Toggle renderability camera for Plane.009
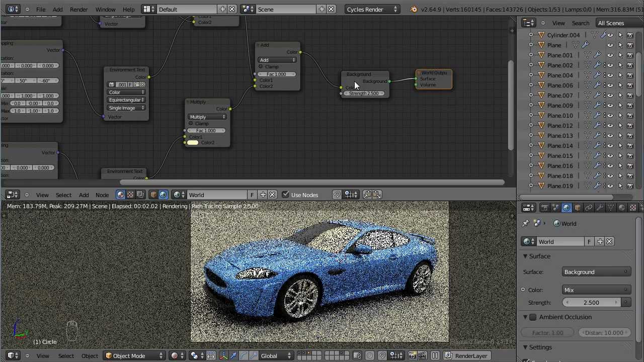This screenshot has height=362, width=644. point(630,106)
